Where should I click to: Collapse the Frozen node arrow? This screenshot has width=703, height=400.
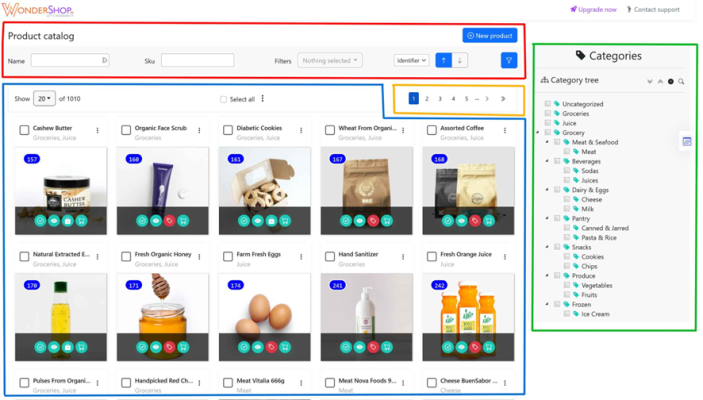pos(547,304)
